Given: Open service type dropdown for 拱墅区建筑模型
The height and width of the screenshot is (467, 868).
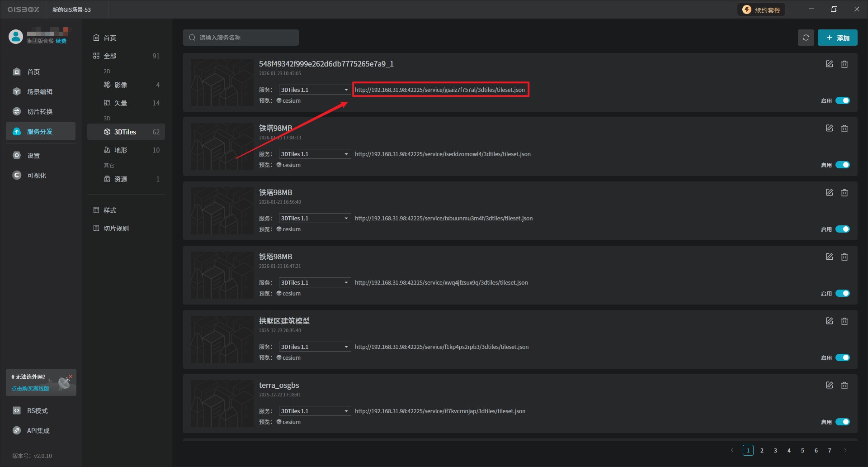Looking at the screenshot, I should click(315, 347).
